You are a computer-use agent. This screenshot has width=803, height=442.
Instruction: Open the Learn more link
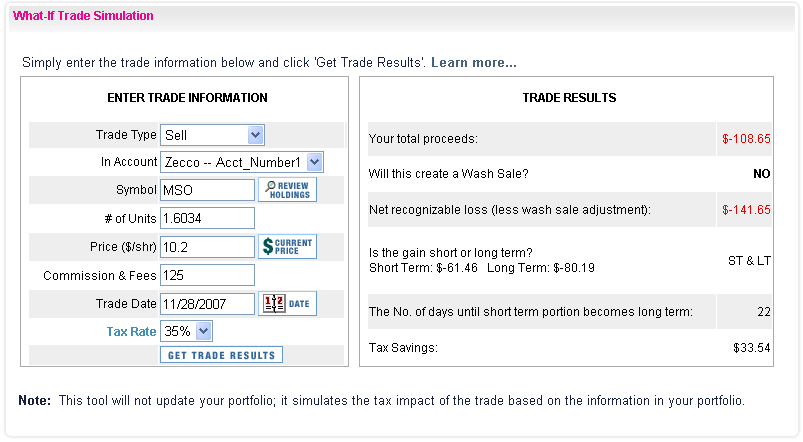coord(474,62)
